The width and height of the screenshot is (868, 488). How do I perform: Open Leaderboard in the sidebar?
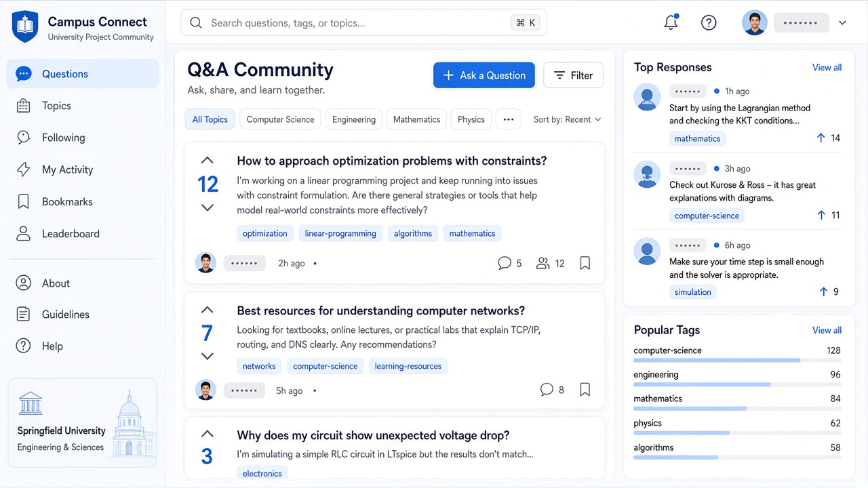tap(83, 234)
